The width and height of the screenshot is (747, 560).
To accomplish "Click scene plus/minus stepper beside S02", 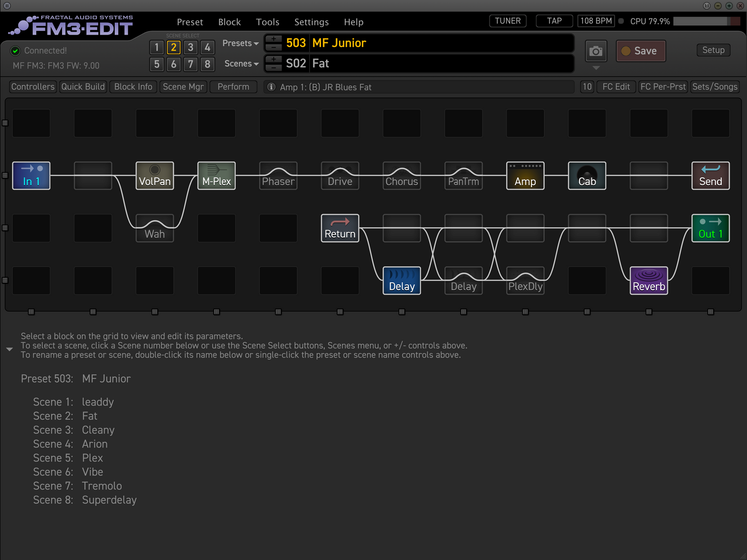I will coord(273,64).
